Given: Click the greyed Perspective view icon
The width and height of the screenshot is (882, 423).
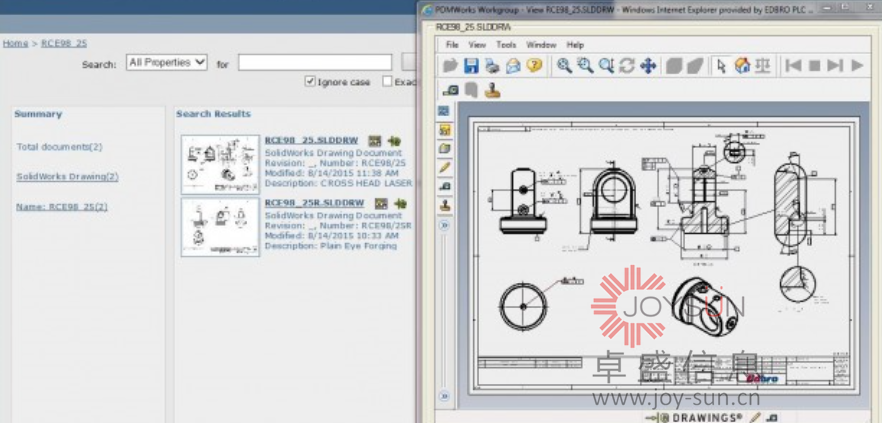Looking at the screenshot, I should pos(695,66).
